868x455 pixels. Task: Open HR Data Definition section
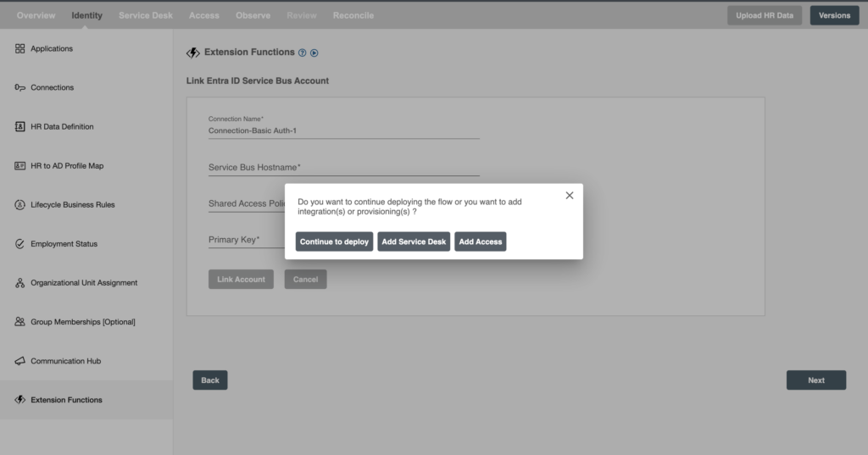[x=86, y=127]
